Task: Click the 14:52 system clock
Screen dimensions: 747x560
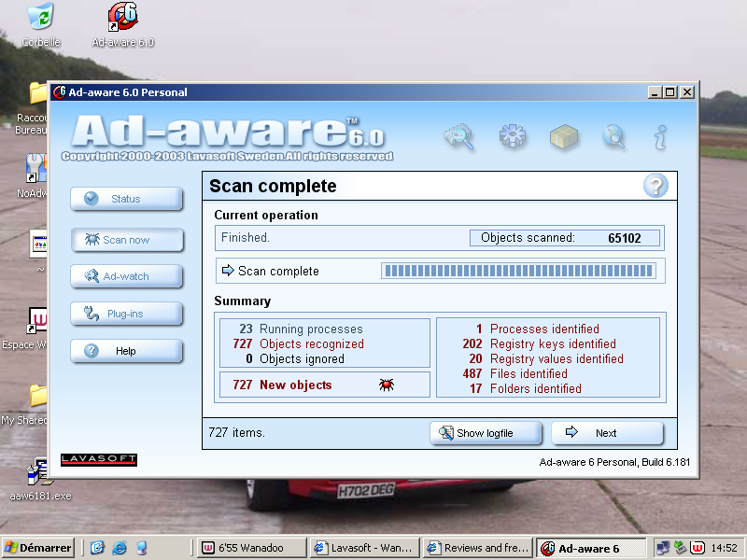Action: tap(725, 548)
